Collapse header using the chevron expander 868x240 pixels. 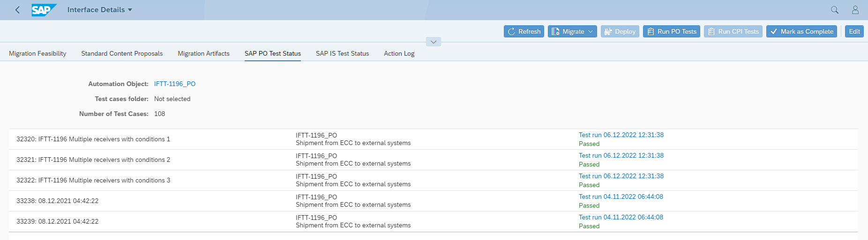click(433, 42)
